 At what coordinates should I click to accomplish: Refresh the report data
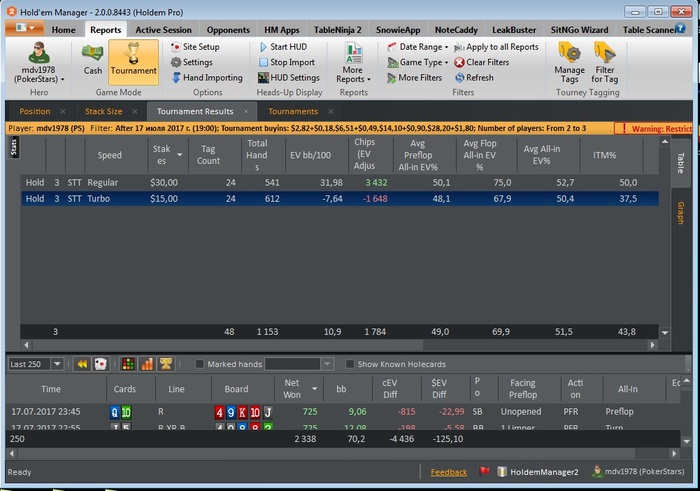(474, 78)
